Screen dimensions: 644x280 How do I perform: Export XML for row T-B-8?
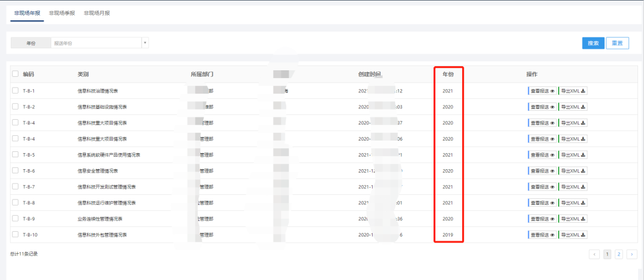pyautogui.click(x=573, y=203)
